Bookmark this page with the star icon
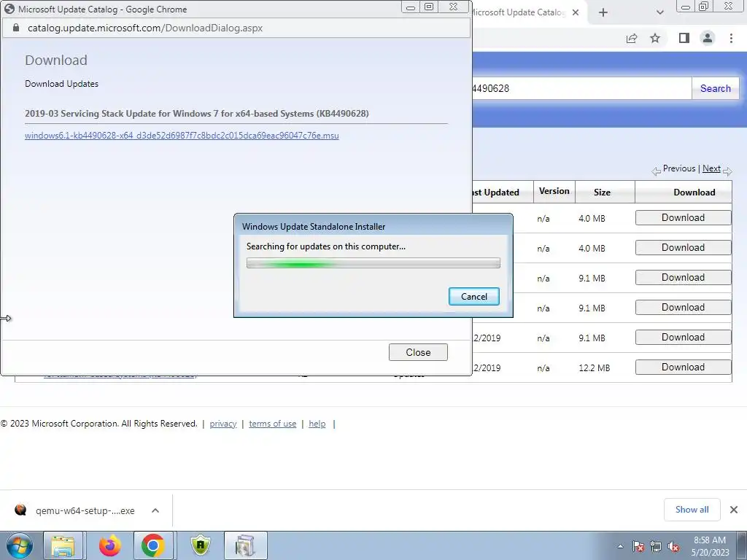 click(655, 38)
